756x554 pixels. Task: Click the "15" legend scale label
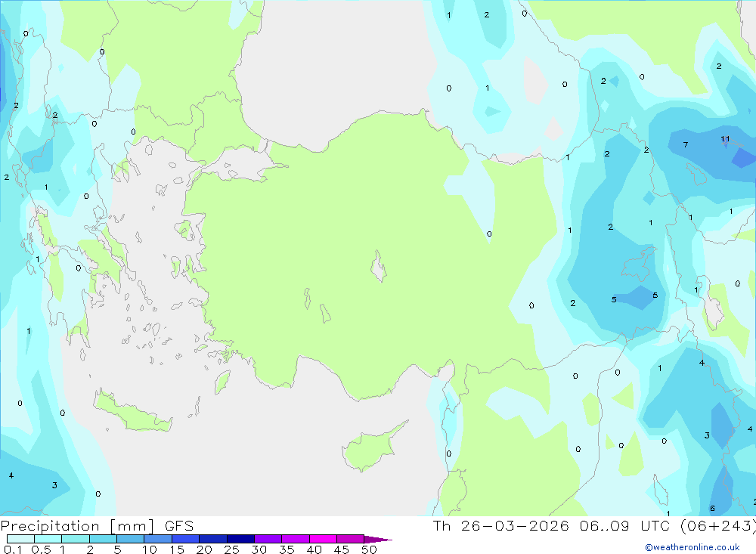pos(177,549)
